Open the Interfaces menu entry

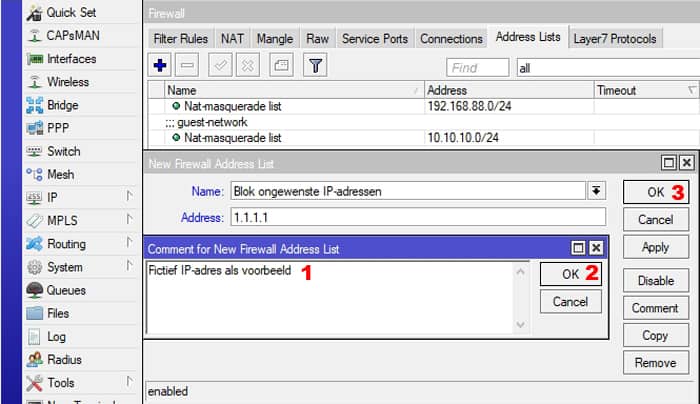[61, 59]
